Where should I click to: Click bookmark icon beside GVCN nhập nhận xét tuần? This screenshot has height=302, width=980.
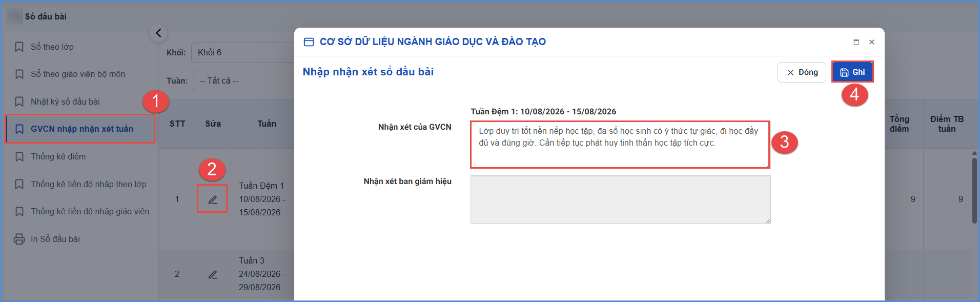(19, 129)
